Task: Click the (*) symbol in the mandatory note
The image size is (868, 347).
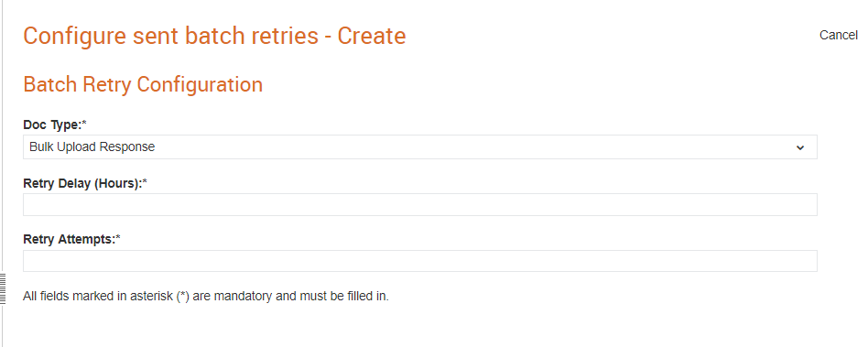Action: tap(184, 296)
